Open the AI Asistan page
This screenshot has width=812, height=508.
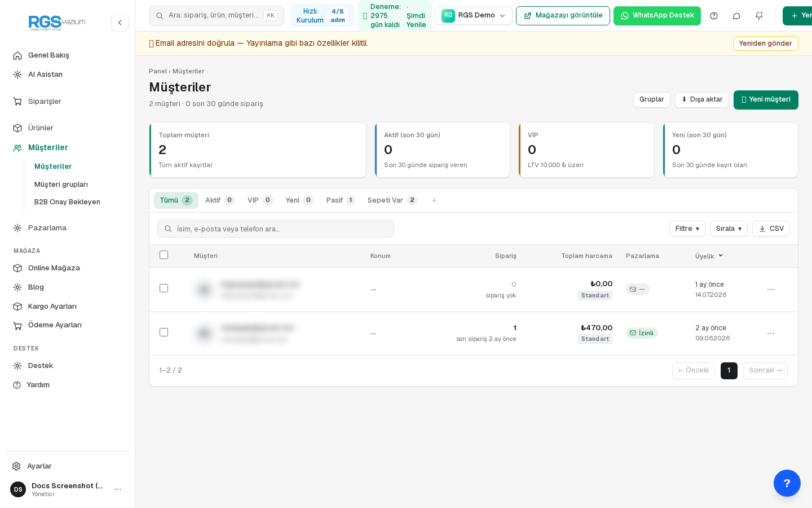coord(68,75)
